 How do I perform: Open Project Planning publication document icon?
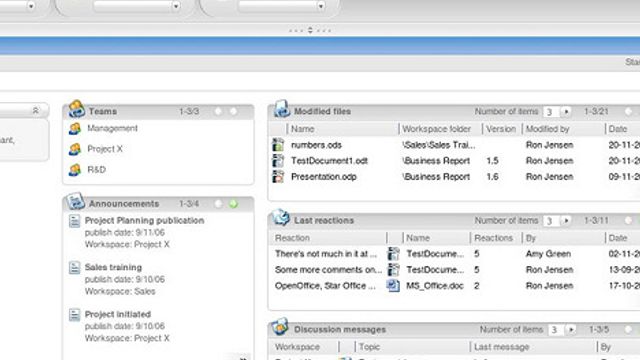pyautogui.click(x=74, y=221)
